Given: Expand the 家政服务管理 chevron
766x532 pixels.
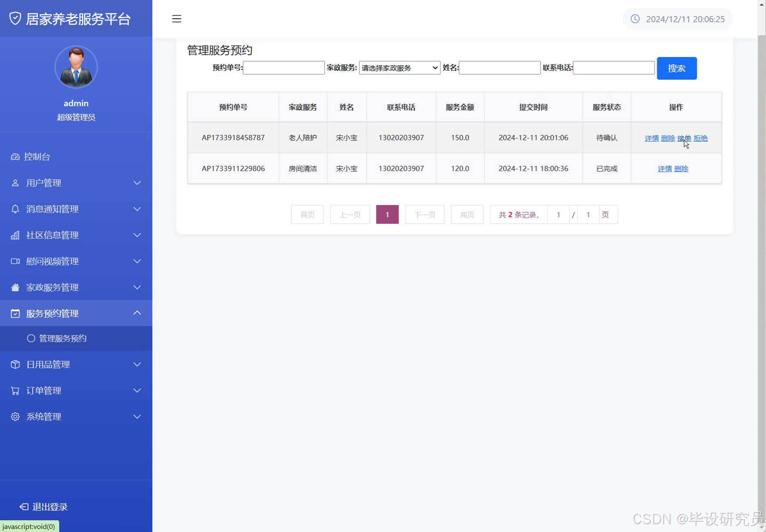Looking at the screenshot, I should pos(137,287).
